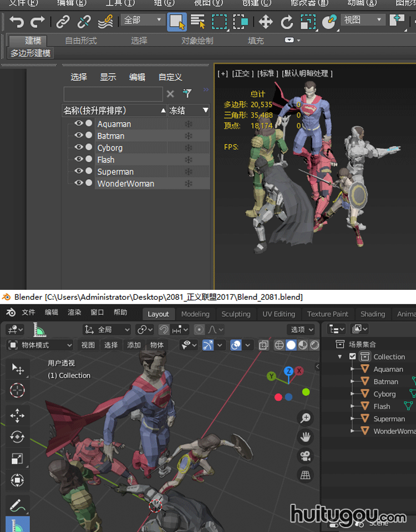The height and width of the screenshot is (532, 416).
Task: Click the Undo arrow in 3ds Max toolbar
Action: click(17, 22)
